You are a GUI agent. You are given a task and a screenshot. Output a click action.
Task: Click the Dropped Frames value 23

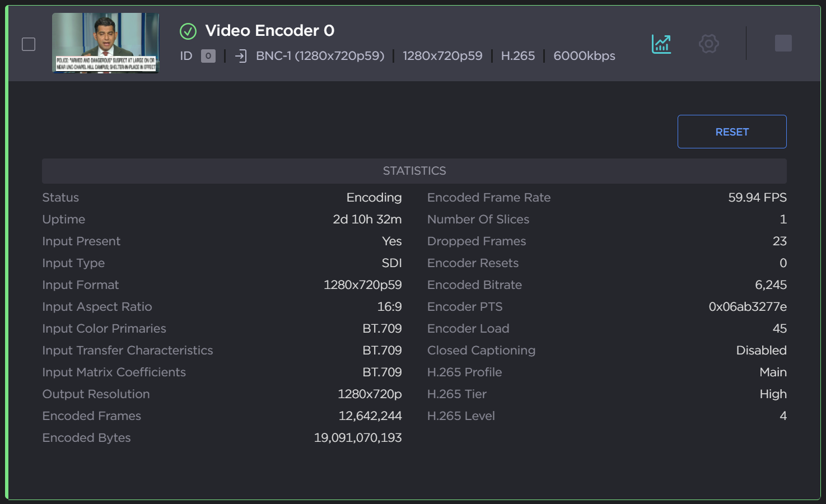(779, 241)
